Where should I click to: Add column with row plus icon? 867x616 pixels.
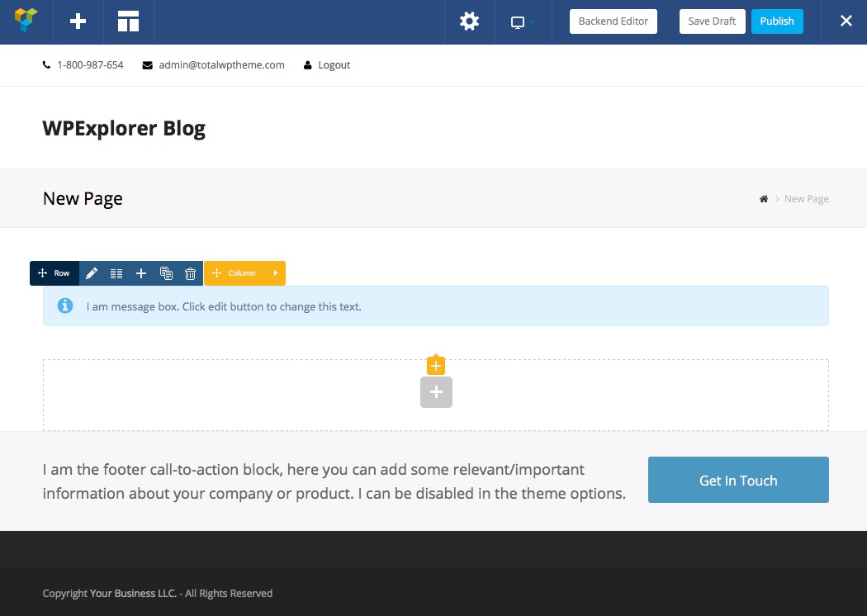point(141,273)
